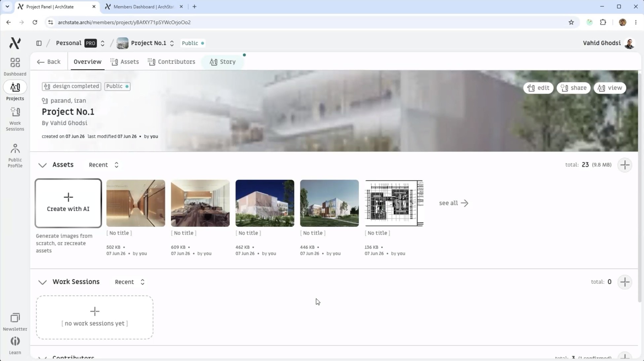Click the Public badge on the banner
This screenshot has height=361, width=644.
click(x=117, y=86)
